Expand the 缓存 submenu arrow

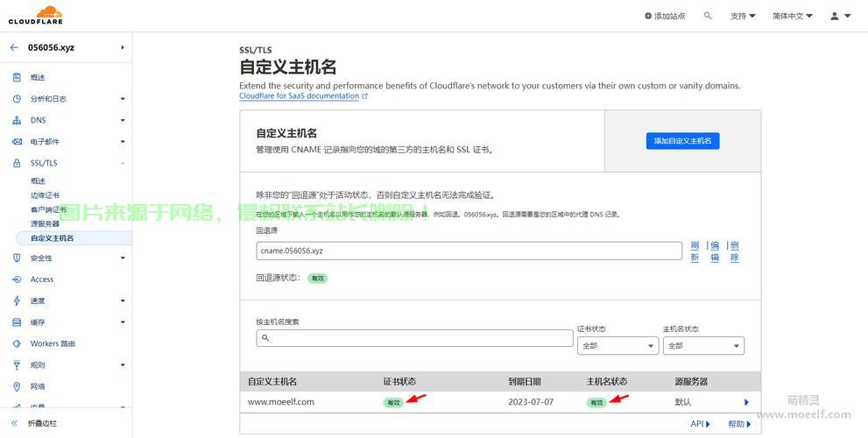coord(123,322)
